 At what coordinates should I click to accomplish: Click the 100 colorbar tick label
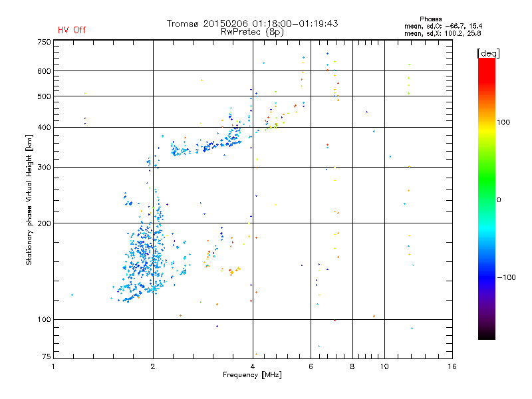coord(503,122)
